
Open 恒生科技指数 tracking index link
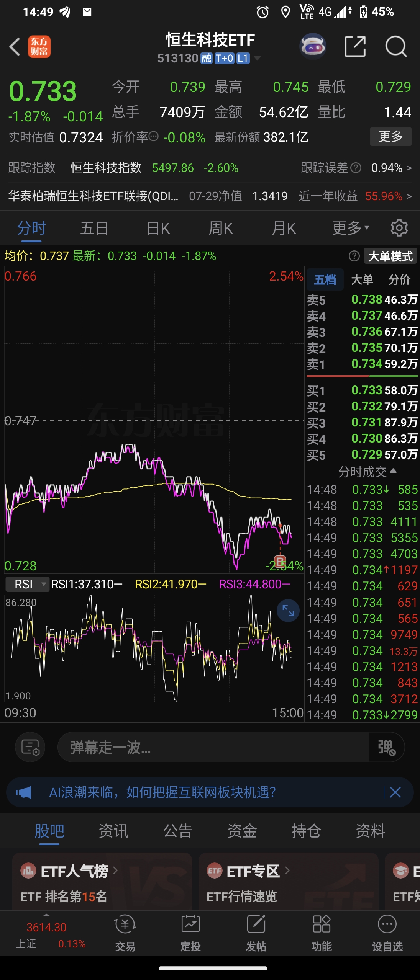click(x=106, y=168)
